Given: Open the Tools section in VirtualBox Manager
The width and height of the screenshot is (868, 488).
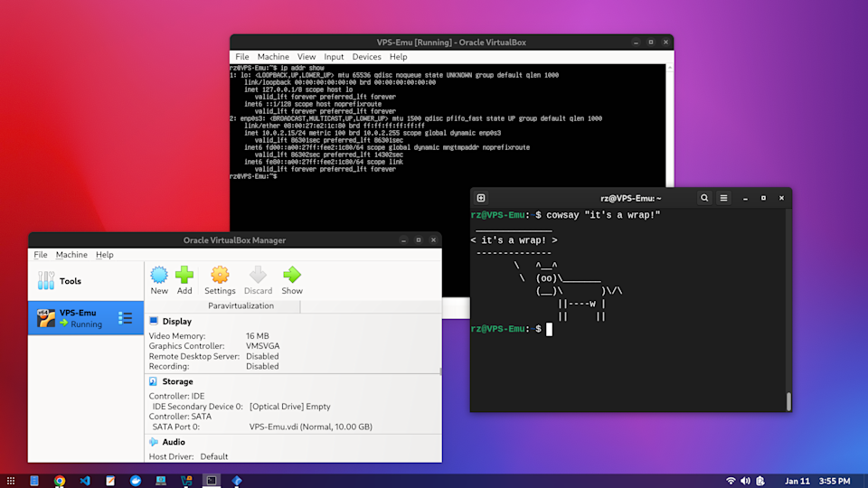Looking at the screenshot, I should 71,281.
